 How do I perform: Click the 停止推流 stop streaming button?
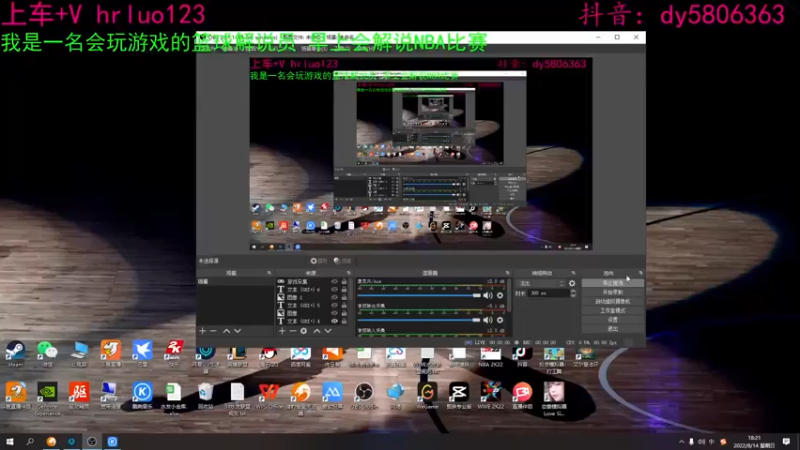613,283
